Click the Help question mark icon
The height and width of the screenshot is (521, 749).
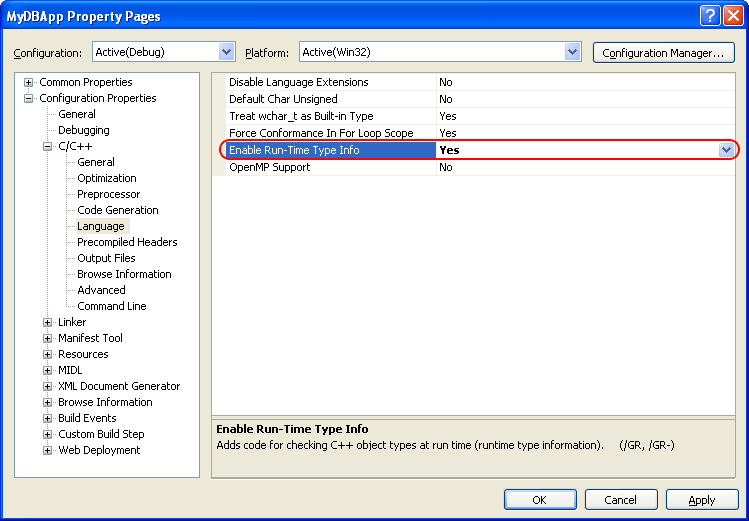pos(709,16)
